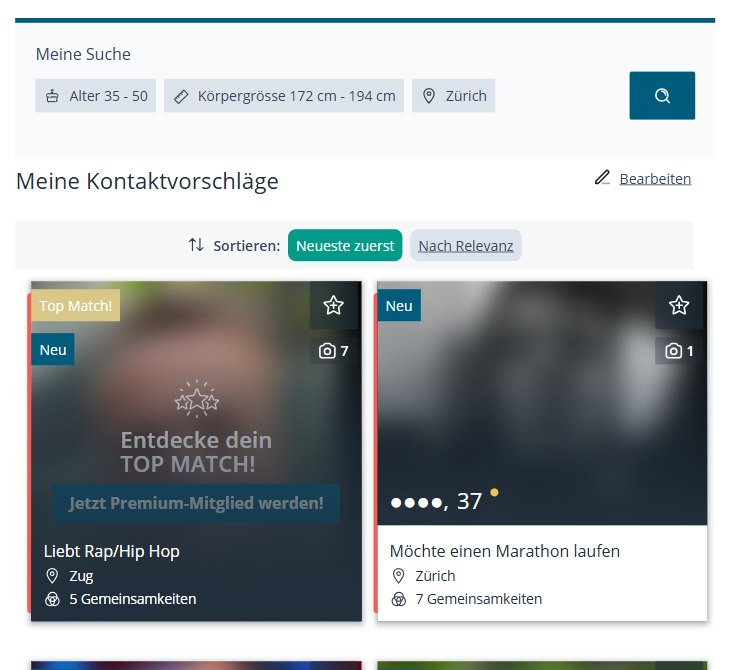Click the sort arrows icon beside Sortieren
The height and width of the screenshot is (670, 730).
(196, 244)
